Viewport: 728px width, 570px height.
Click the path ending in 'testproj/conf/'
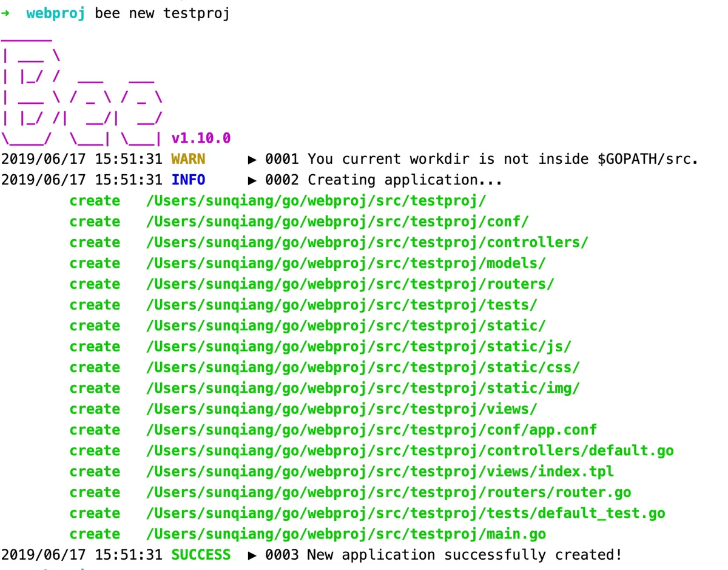pyautogui.click(x=337, y=222)
